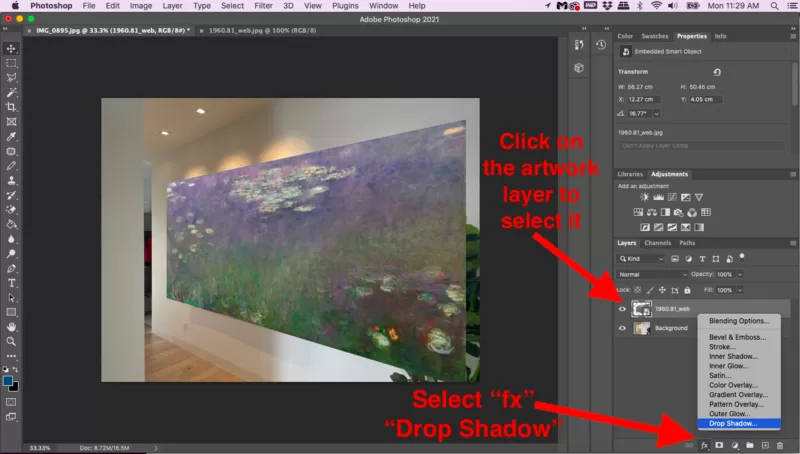The height and width of the screenshot is (454, 800).
Task: Open the Kind filter dropdown
Action: pyautogui.click(x=641, y=259)
